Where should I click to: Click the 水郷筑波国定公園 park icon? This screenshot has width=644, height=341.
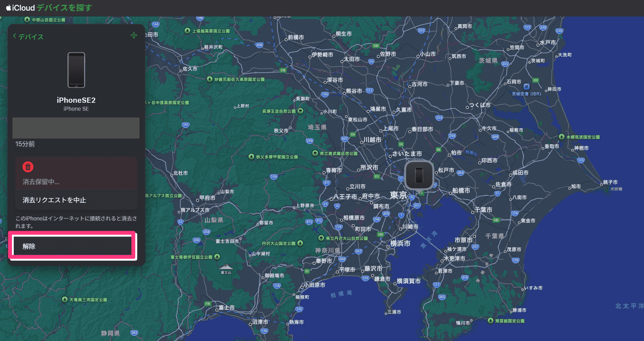click(561, 137)
